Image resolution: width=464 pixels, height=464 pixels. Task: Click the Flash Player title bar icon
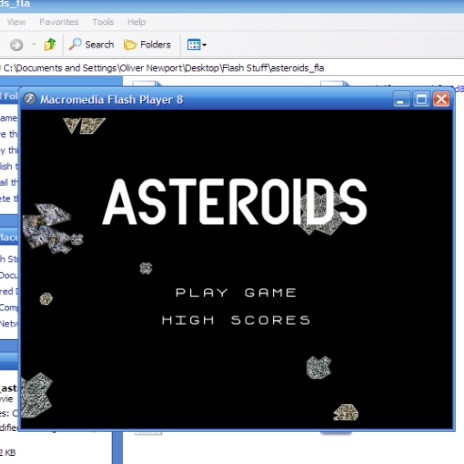pos(30,99)
